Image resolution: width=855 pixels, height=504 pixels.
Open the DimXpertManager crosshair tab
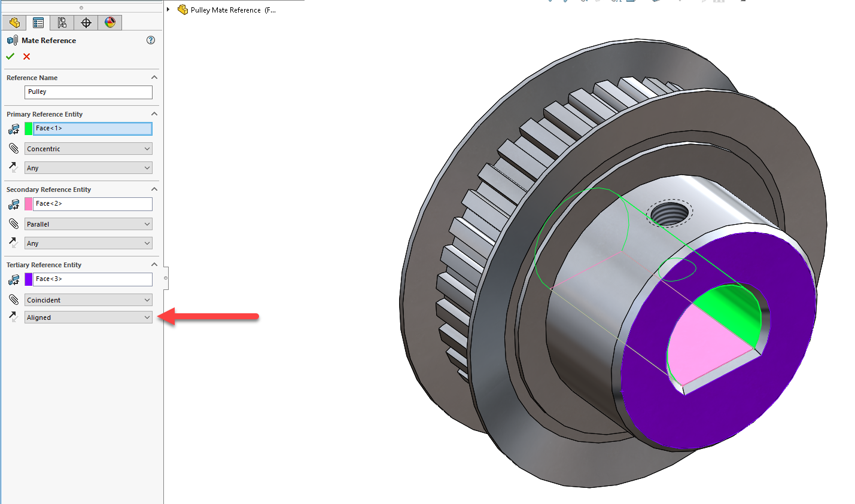(x=86, y=23)
